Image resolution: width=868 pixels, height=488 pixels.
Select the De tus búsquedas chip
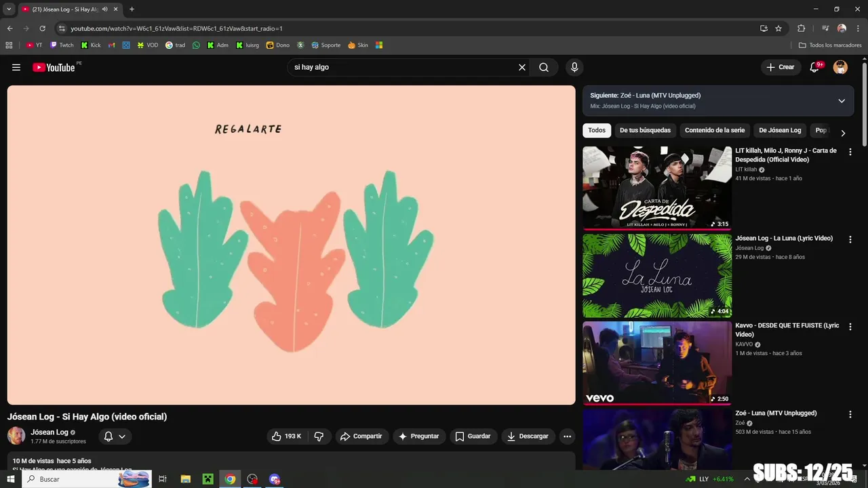[645, 130]
